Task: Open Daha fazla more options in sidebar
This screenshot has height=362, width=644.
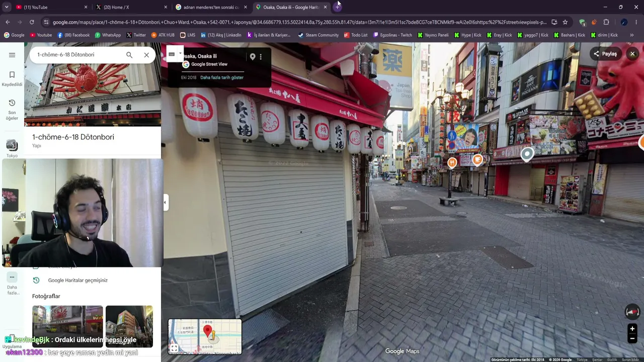Action: (12, 284)
